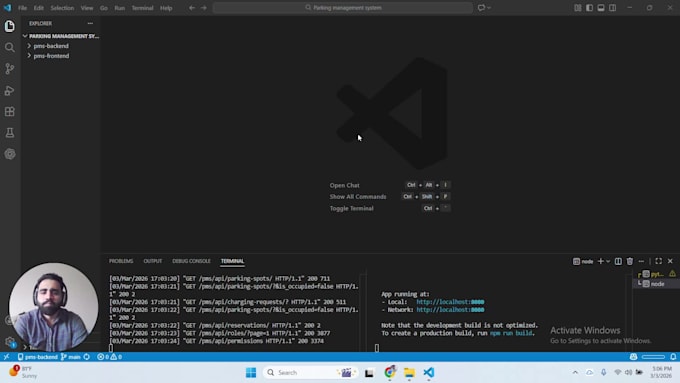Open the Run menu
The height and width of the screenshot is (383, 680).
[120, 8]
